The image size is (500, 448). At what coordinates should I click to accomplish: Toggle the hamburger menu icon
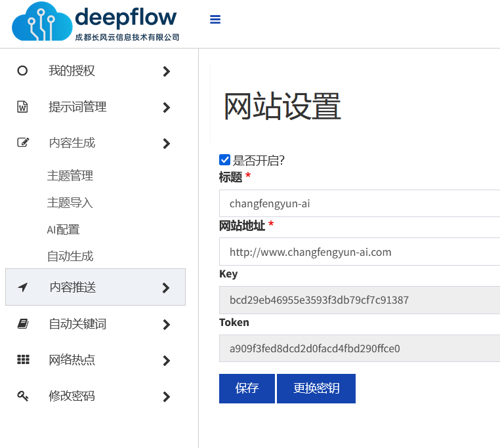pos(215,20)
